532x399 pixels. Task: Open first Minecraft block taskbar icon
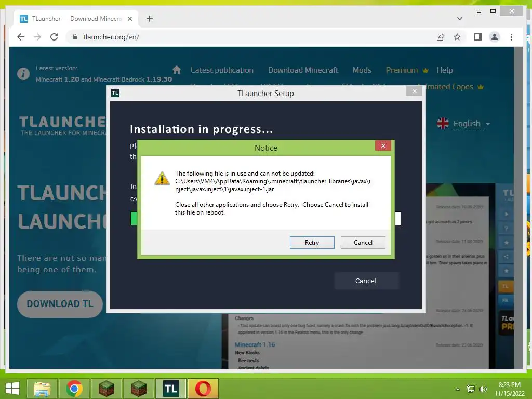click(x=106, y=389)
